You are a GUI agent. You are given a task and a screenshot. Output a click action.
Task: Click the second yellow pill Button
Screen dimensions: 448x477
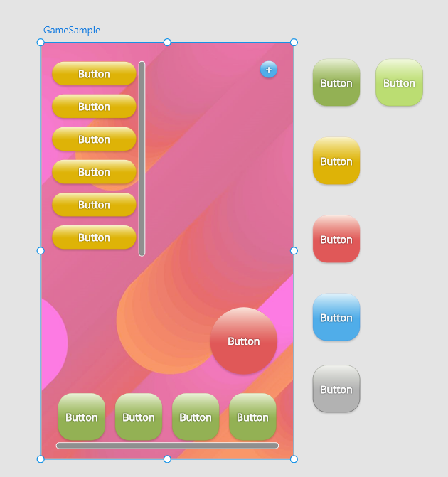[x=94, y=107]
